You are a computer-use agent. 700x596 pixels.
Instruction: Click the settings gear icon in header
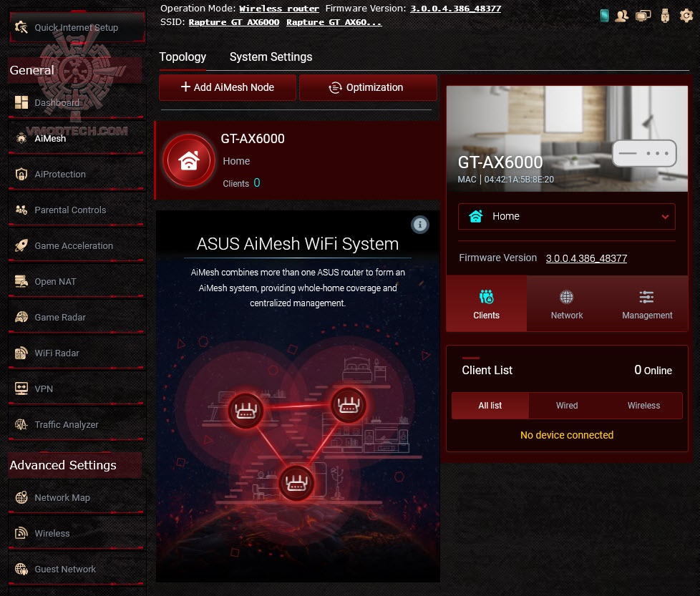[x=686, y=16]
